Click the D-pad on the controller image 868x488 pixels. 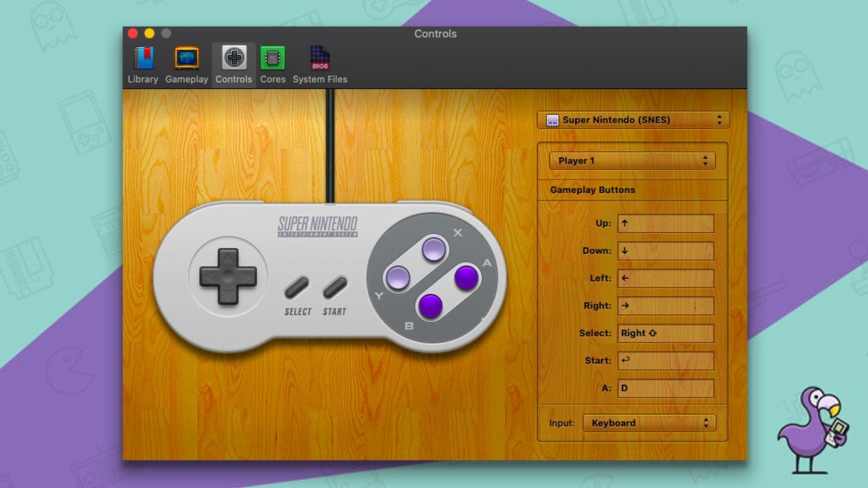tap(228, 276)
